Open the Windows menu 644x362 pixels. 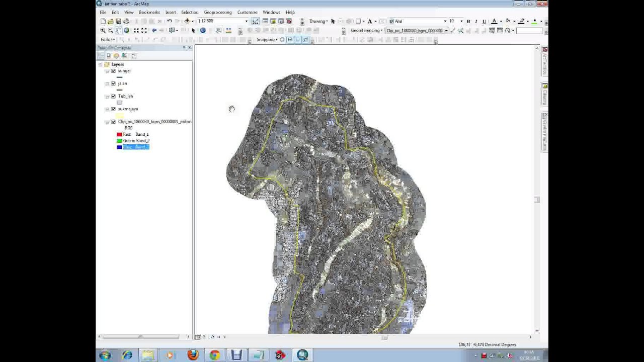(271, 12)
